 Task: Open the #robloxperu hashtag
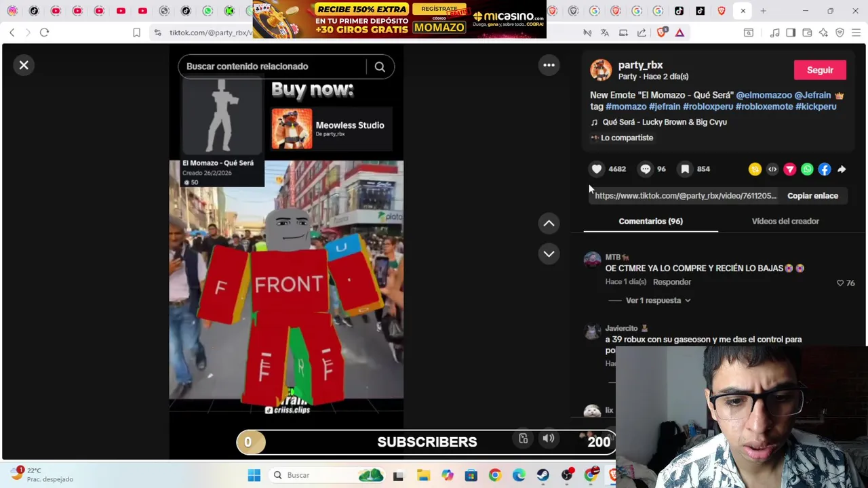(708, 106)
